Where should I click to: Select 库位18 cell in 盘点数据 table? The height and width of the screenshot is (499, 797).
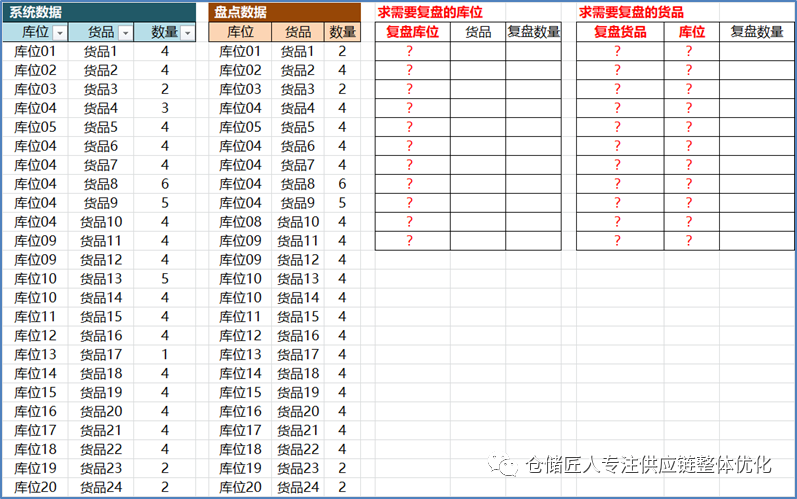point(240,450)
